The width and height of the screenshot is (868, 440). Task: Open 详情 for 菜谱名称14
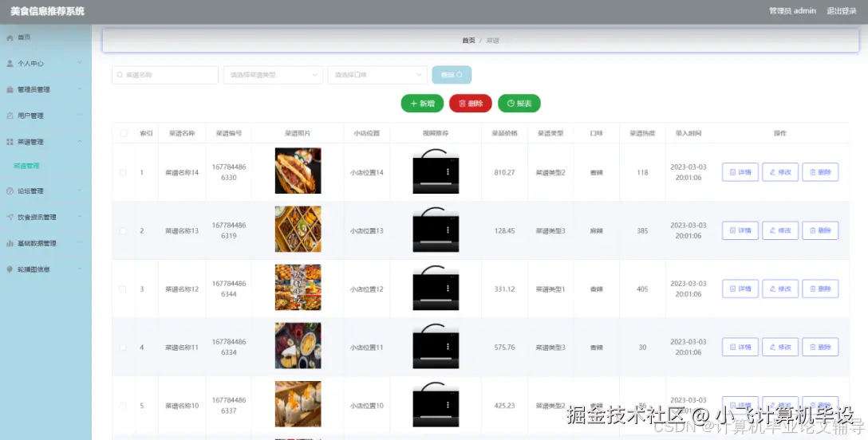click(740, 172)
